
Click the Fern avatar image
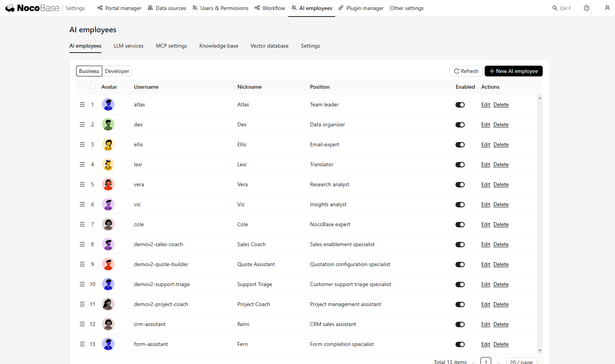click(108, 344)
